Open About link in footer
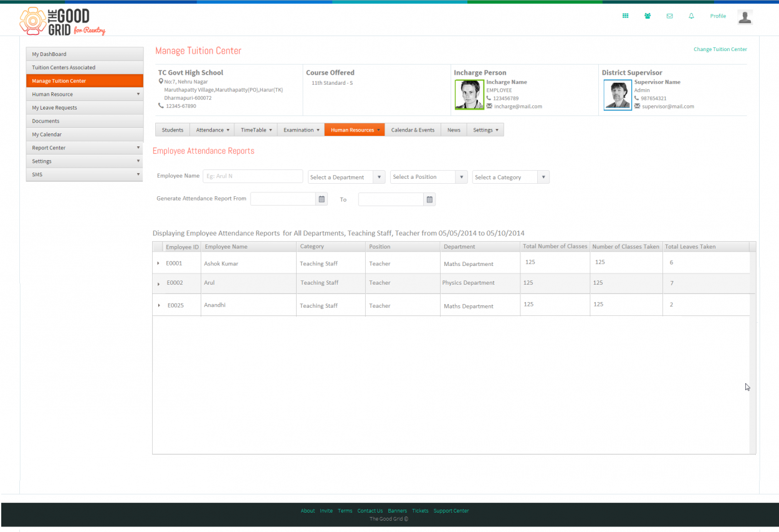The width and height of the screenshot is (779, 532). click(308, 511)
